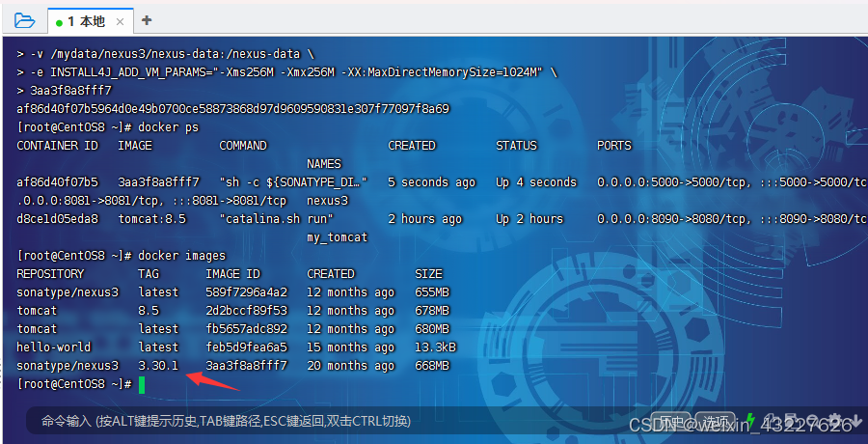Click the '15 months ago' created value
This screenshot has height=444, width=868.
coord(350,347)
